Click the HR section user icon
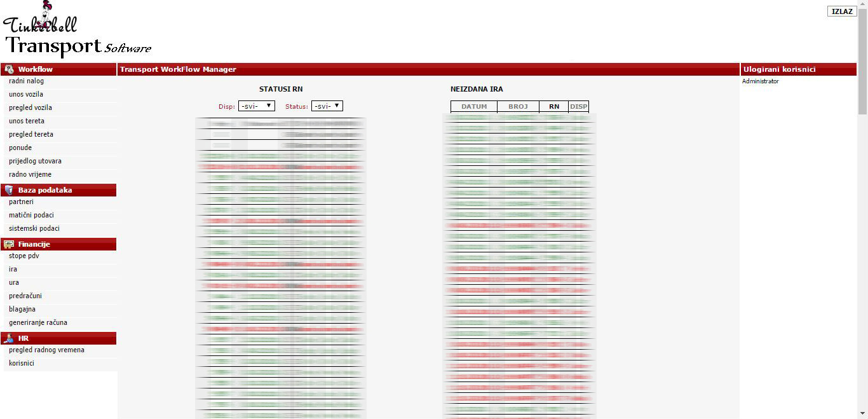The height and width of the screenshot is (419, 868). pyautogui.click(x=9, y=338)
